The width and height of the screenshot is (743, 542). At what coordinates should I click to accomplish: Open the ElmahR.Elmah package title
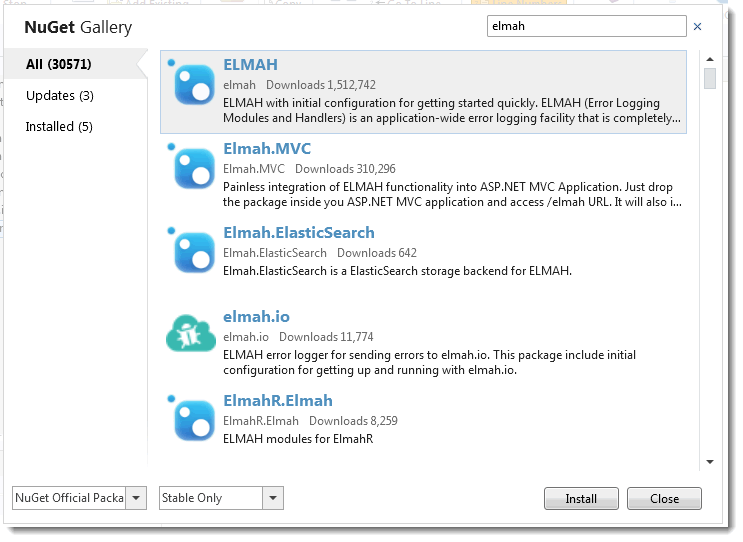(278, 400)
